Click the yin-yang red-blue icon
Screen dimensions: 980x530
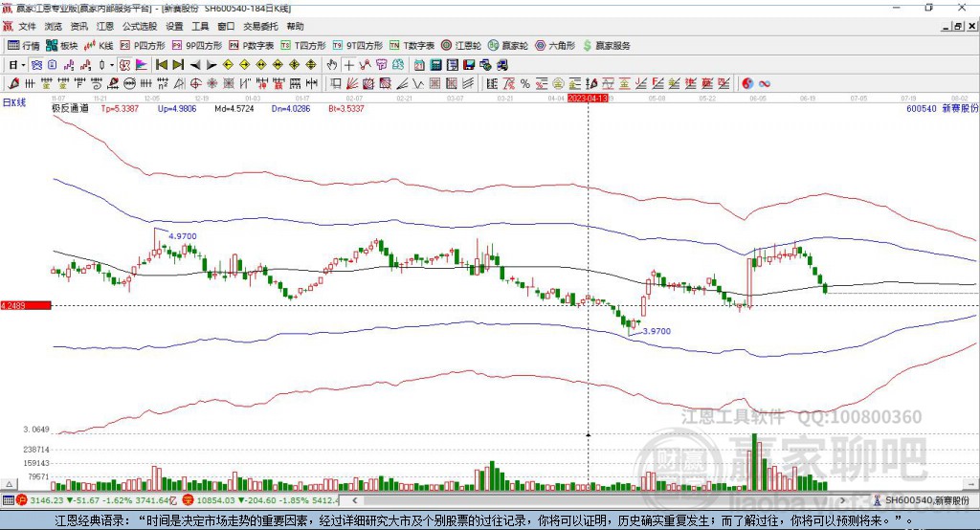click(x=747, y=84)
